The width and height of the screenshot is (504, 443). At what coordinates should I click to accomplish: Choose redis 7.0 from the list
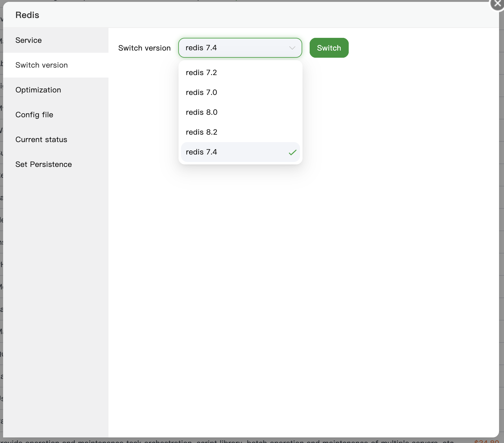[241, 92]
